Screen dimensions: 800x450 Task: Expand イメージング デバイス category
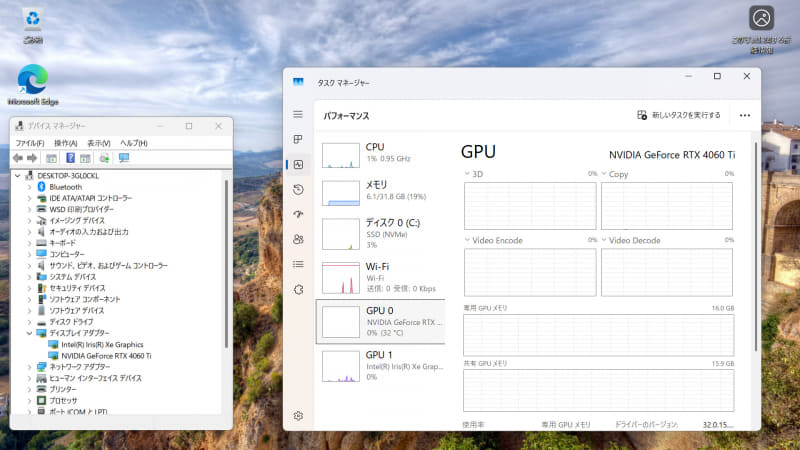pyautogui.click(x=29, y=220)
